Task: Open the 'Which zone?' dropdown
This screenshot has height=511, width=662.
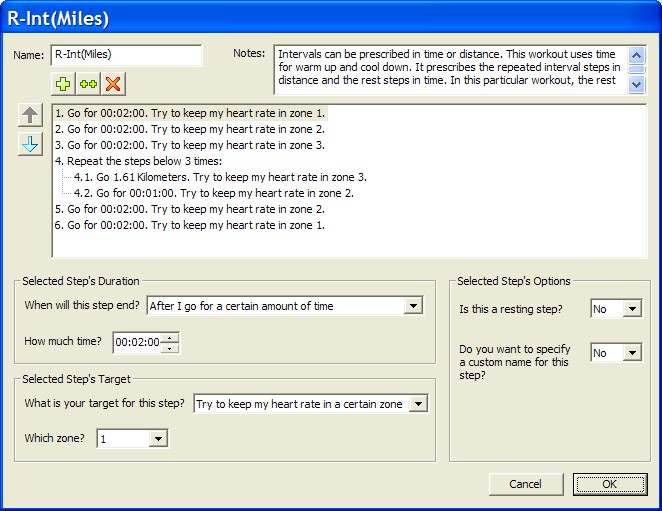Action: [158, 438]
